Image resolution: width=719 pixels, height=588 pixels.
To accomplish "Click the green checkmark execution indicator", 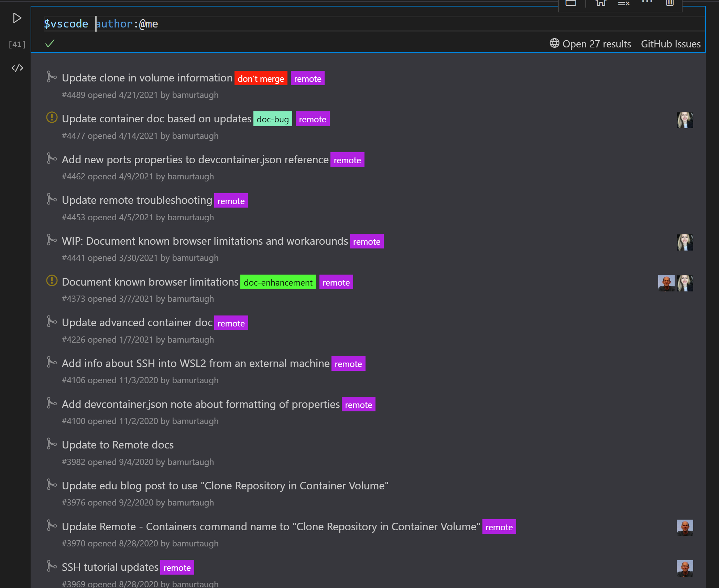I will [50, 44].
